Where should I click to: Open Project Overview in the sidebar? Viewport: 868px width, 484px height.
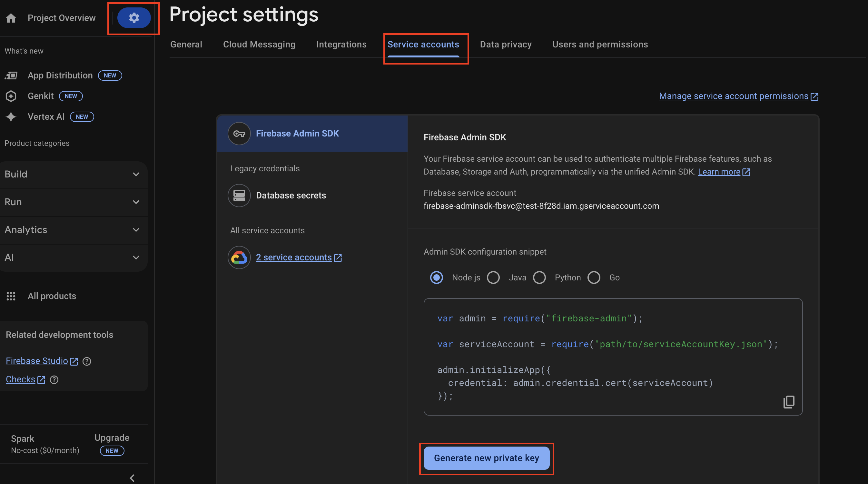62,18
